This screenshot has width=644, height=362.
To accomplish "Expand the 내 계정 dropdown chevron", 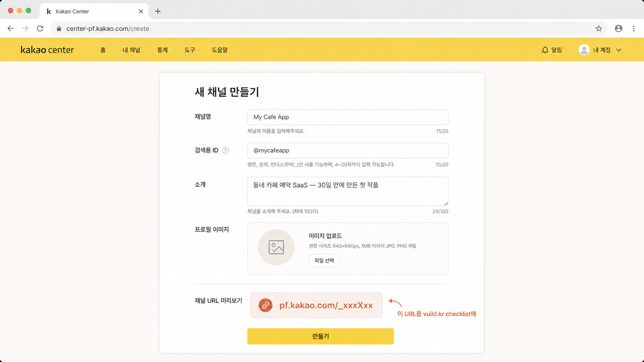I will (619, 50).
